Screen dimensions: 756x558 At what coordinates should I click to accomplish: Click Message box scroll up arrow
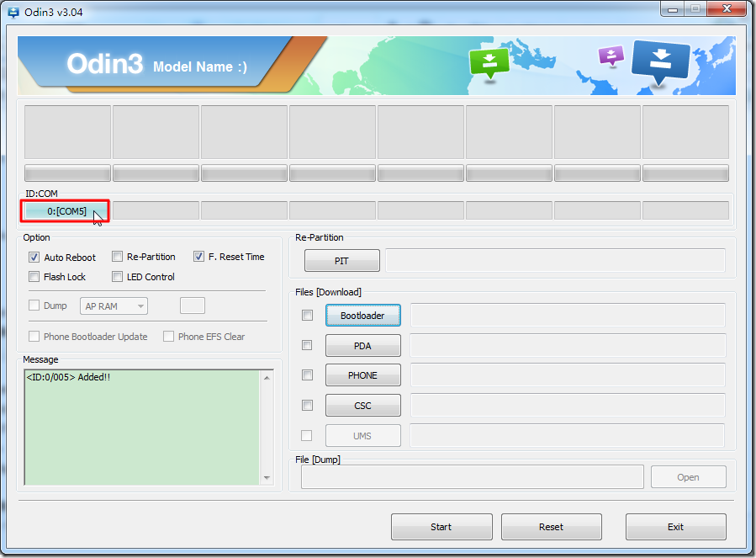point(267,378)
